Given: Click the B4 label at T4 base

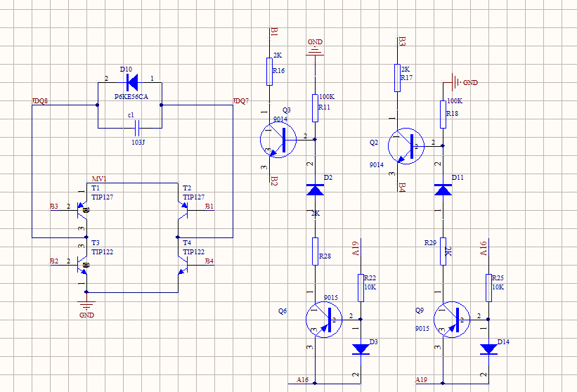Looking at the screenshot, I should coord(209,261).
